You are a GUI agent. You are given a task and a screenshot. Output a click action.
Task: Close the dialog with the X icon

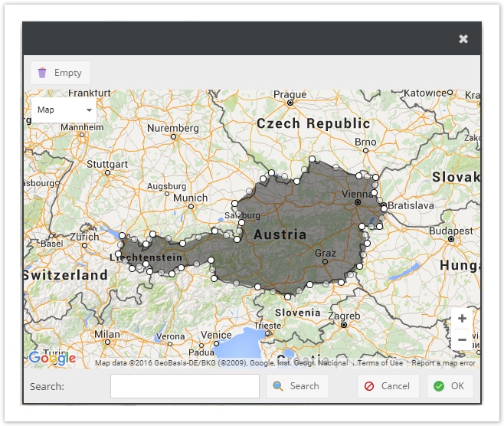tap(463, 39)
